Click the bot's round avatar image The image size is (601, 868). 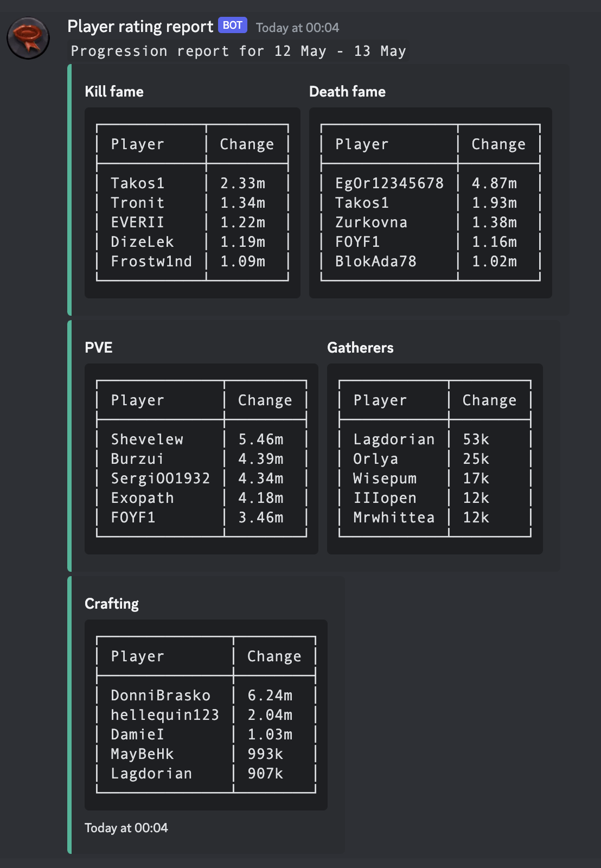click(x=28, y=38)
